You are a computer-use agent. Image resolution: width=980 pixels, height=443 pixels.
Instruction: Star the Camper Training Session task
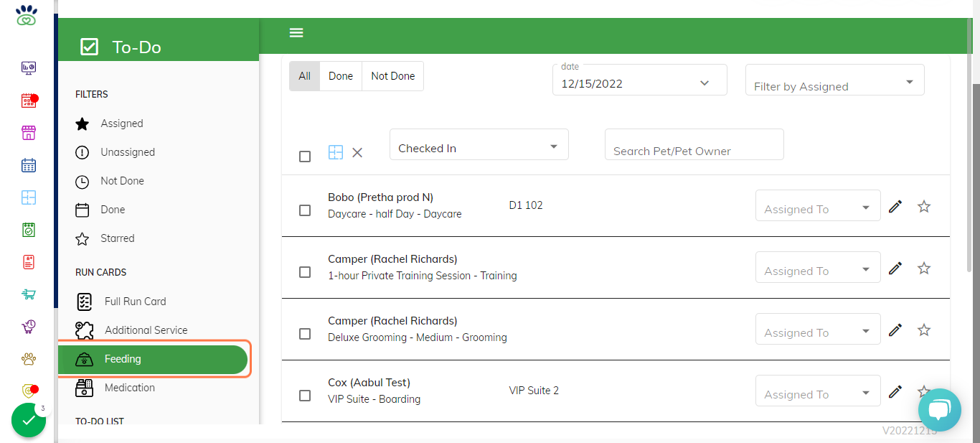coord(924,269)
